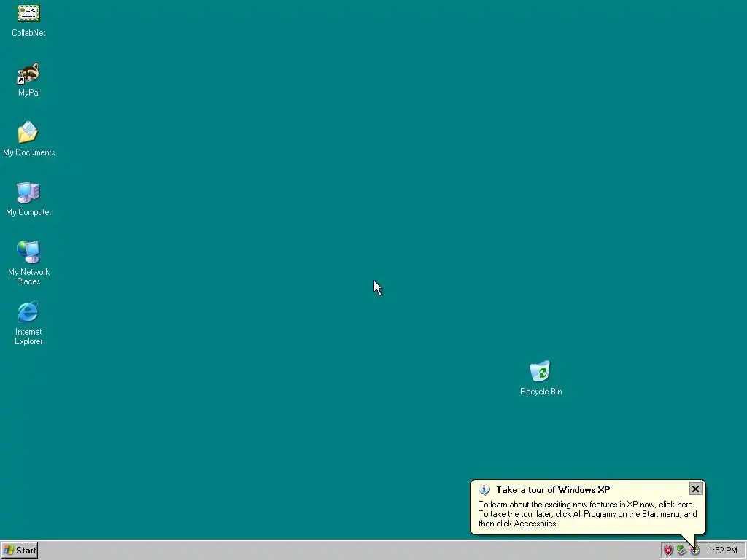Open the Start menu
Image resolution: width=747 pixels, height=560 pixels.
tap(20, 551)
